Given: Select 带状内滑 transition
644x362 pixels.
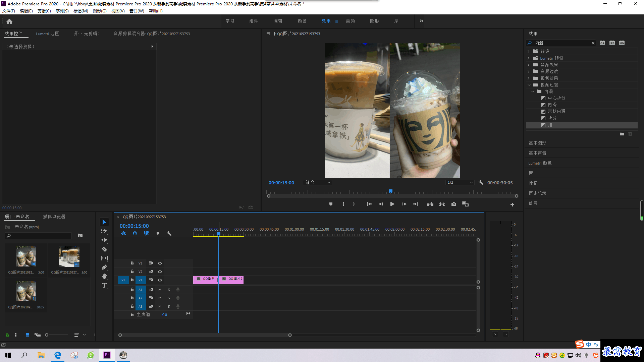Looking at the screenshot, I should click(x=556, y=112).
